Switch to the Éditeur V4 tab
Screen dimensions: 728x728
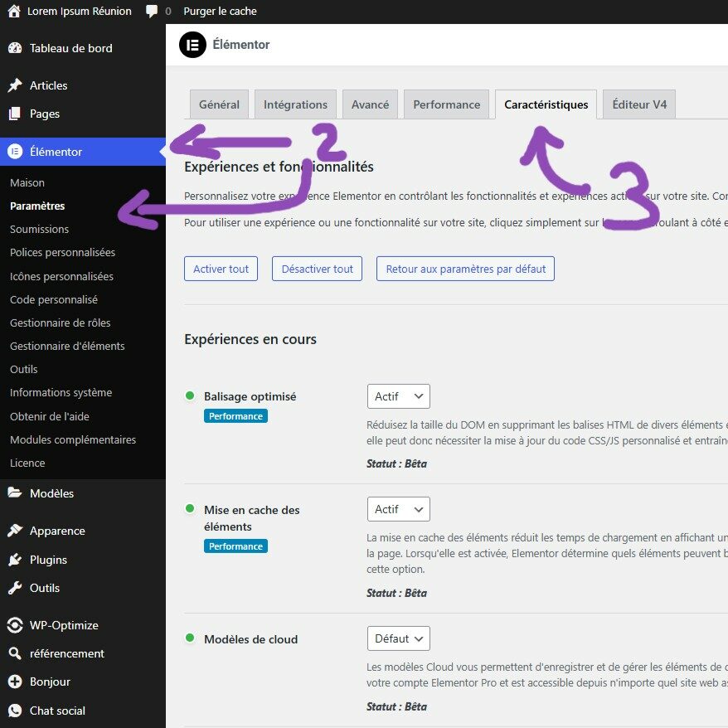pyautogui.click(x=639, y=104)
